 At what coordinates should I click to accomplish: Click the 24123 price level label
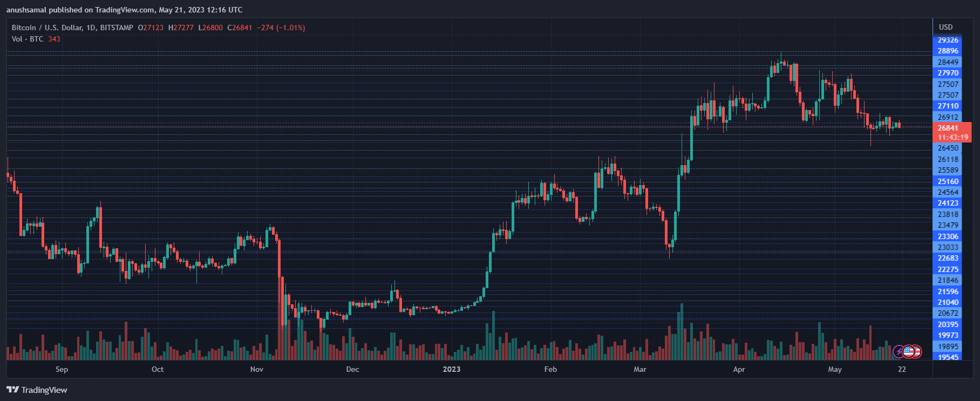coord(948,203)
